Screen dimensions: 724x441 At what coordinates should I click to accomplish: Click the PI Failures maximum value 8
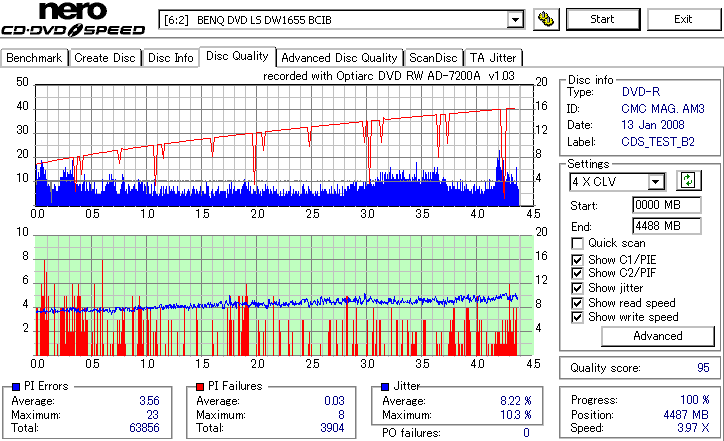point(341,415)
